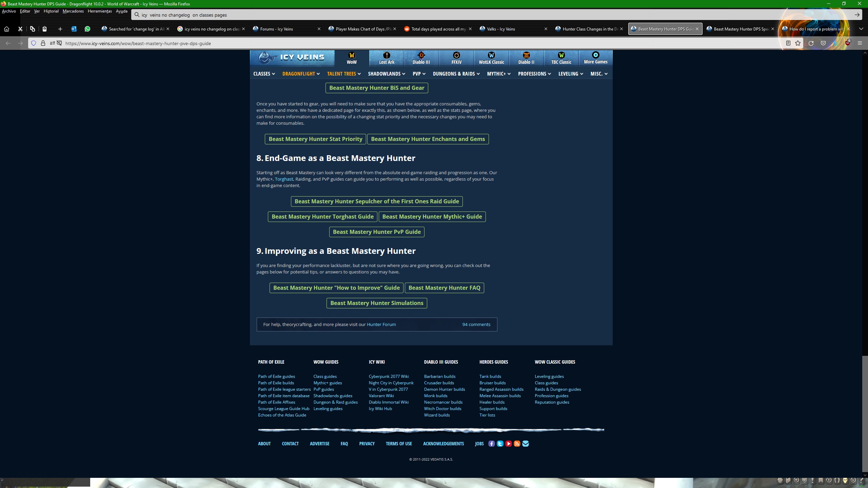The image size is (868, 488).
Task: Open Beast Mastery Hunter Stat Priority
Action: coord(315,139)
